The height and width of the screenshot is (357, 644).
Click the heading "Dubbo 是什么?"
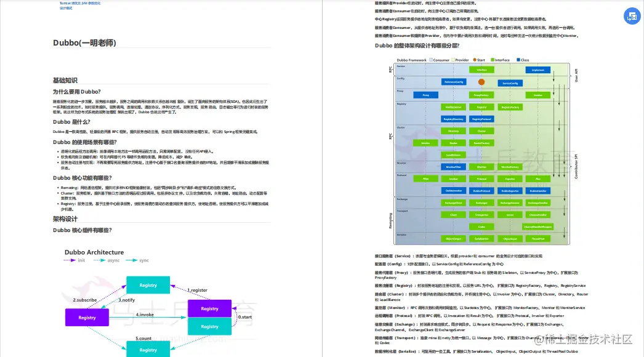[71, 122]
